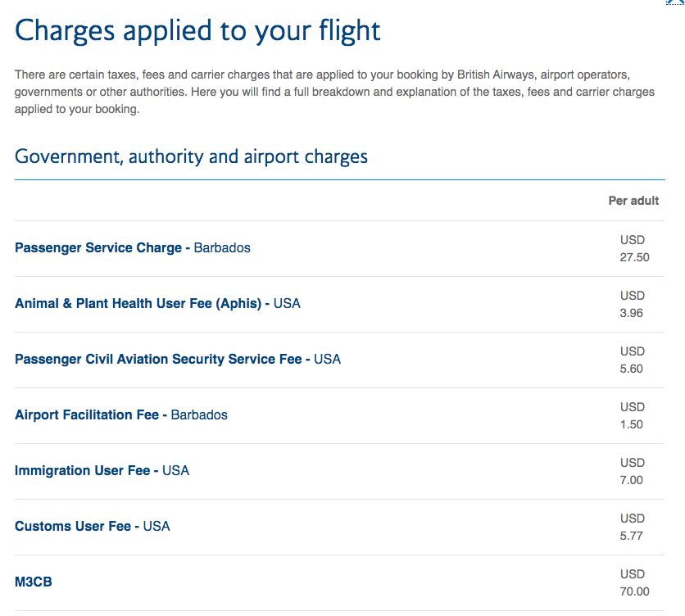Click the 'Charges applied to your flight' heading
The height and width of the screenshot is (616, 685).
197,30
